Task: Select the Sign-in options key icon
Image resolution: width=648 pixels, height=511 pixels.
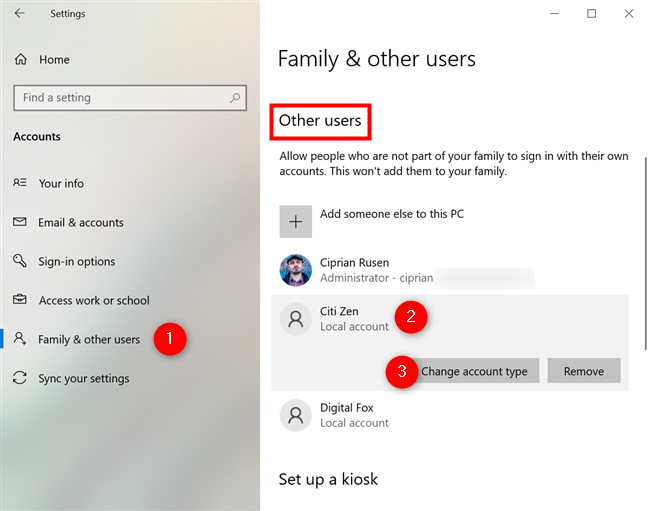Action: (x=20, y=261)
